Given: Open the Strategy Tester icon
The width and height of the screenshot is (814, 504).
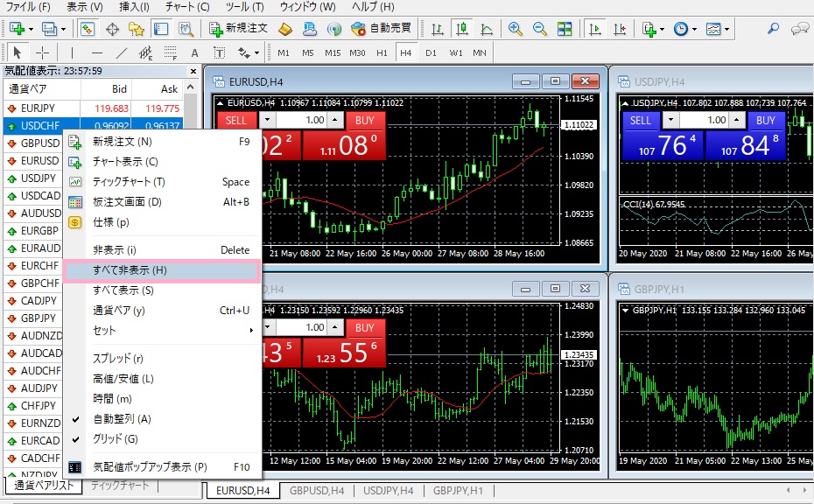Looking at the screenshot, I should point(186,29).
